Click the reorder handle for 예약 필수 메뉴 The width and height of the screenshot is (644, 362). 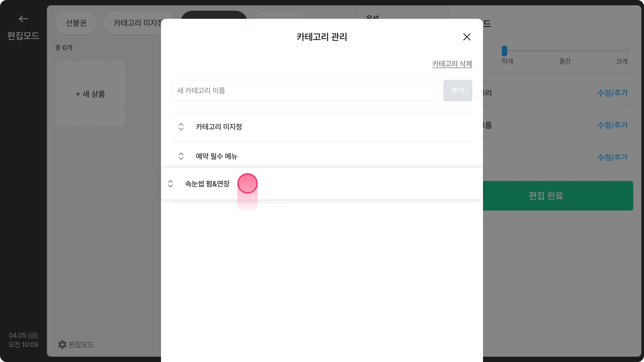coord(181,156)
